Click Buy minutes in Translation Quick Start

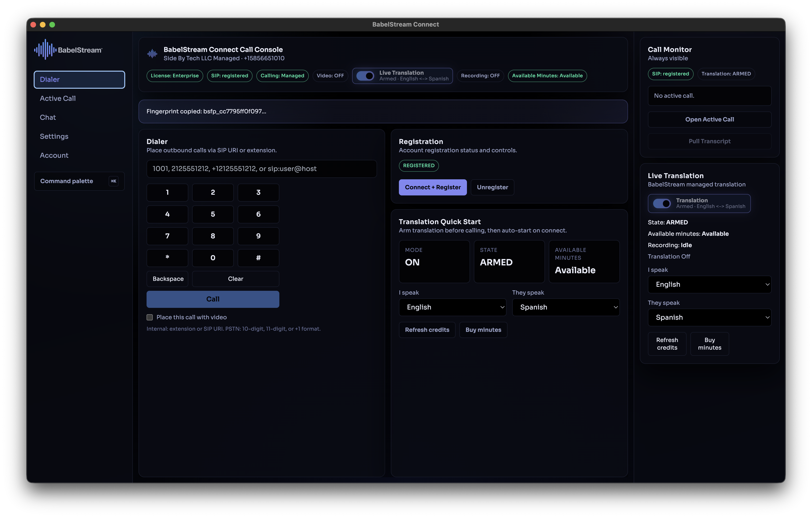point(483,330)
